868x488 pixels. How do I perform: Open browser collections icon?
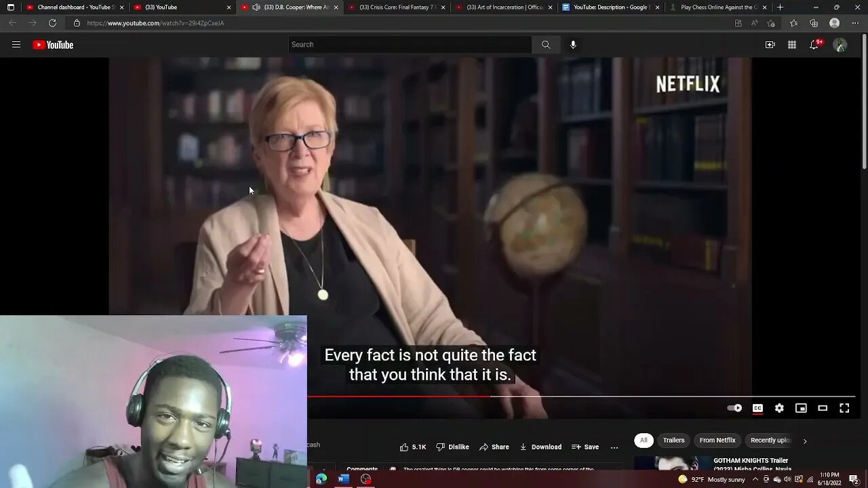point(814,23)
